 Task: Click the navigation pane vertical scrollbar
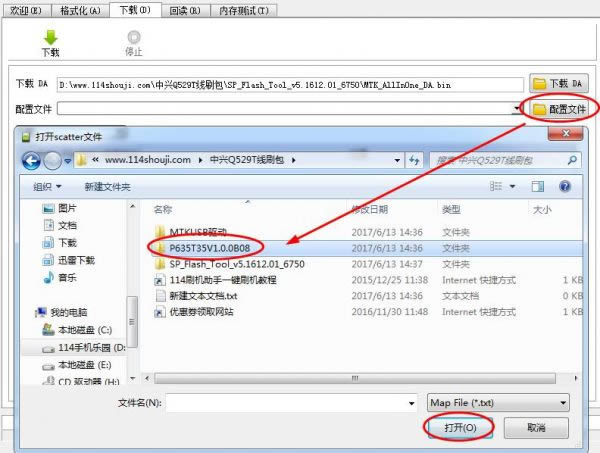132,322
